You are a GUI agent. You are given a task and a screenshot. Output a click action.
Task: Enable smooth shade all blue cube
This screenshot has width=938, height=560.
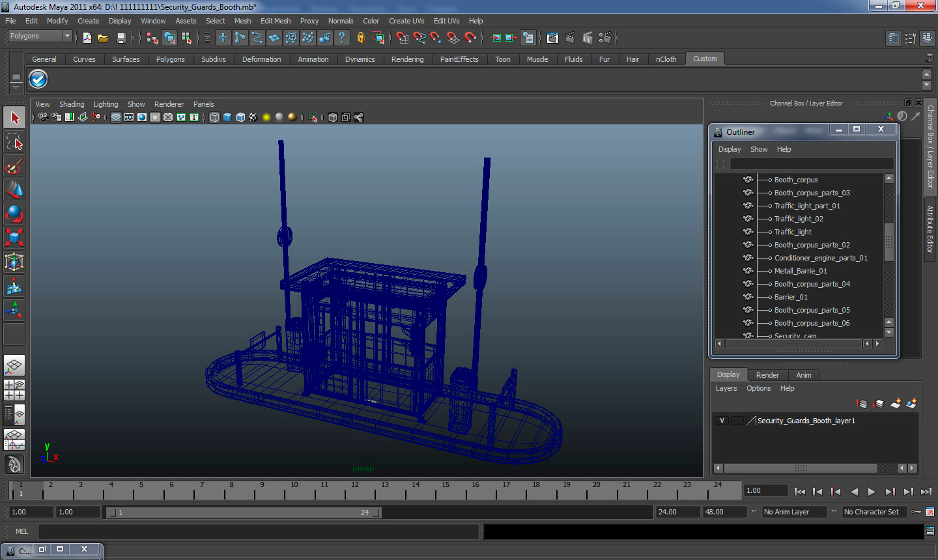pos(227,117)
